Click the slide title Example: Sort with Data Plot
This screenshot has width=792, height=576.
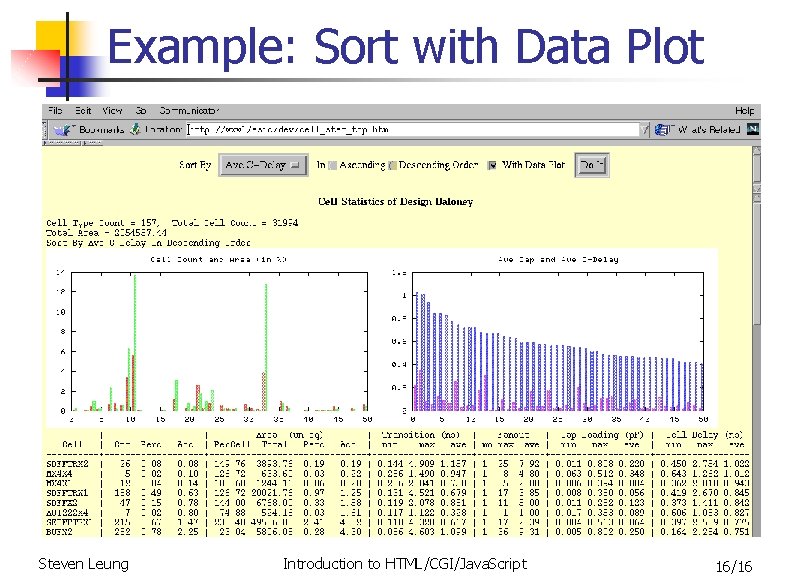(406, 46)
